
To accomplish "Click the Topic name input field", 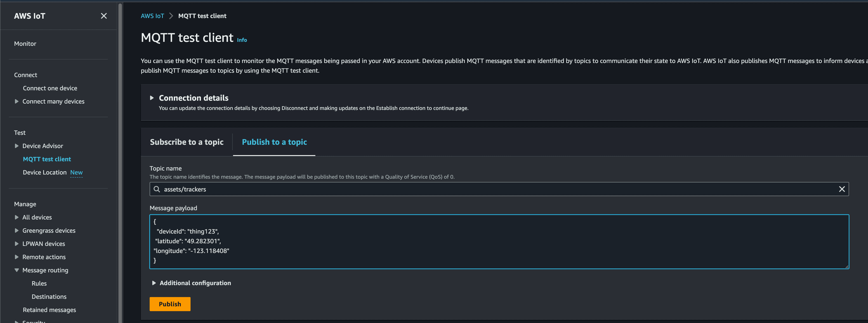I will (x=499, y=189).
